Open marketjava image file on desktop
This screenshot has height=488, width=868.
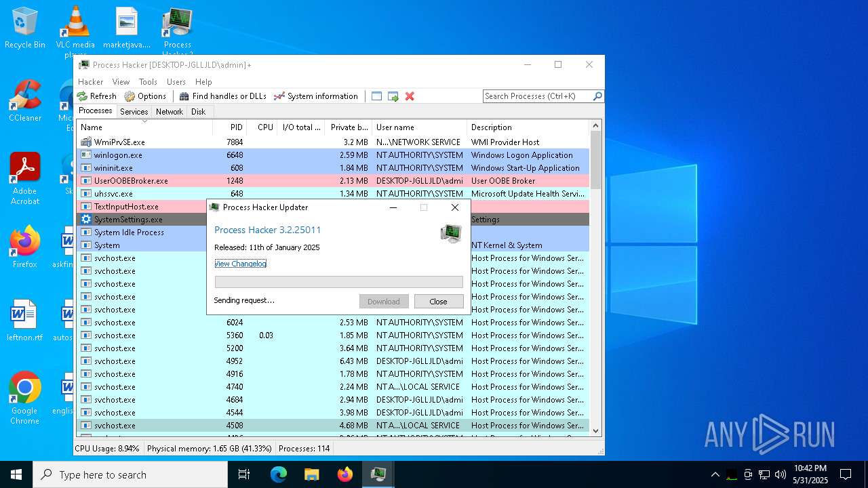click(127, 28)
